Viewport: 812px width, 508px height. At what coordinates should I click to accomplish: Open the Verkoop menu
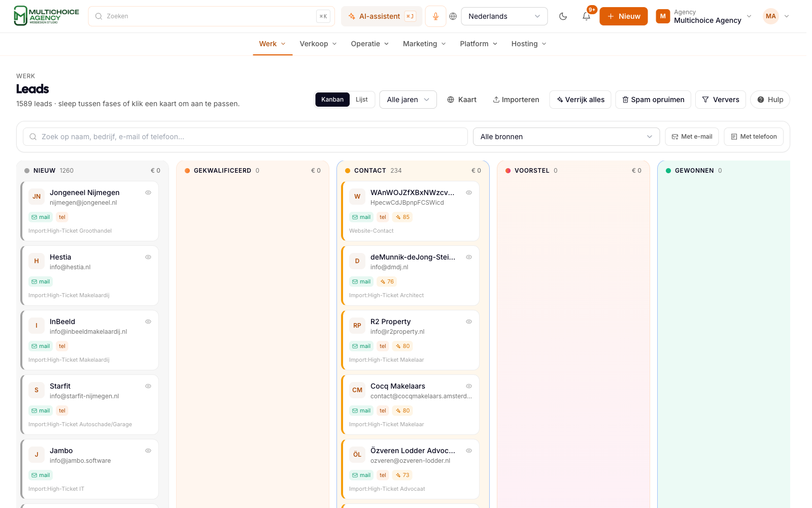(x=318, y=44)
